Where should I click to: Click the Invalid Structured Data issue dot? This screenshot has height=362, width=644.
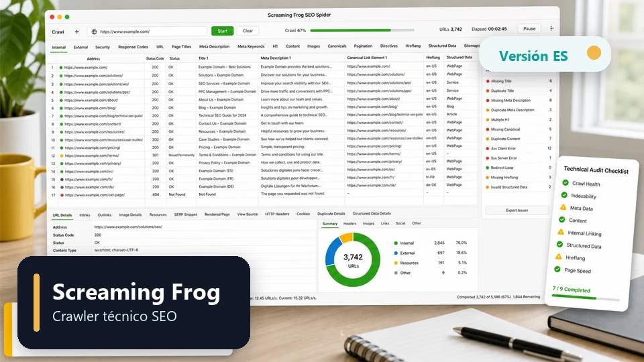click(x=488, y=187)
